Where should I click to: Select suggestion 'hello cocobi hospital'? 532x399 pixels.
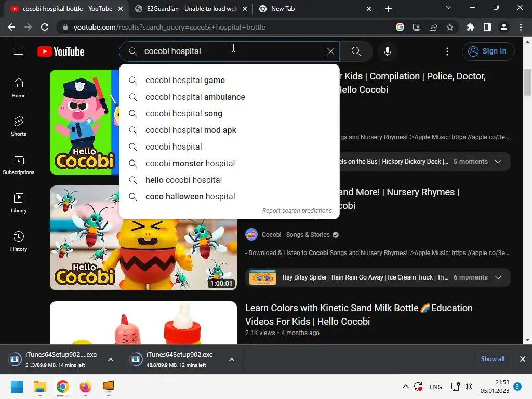coord(229,180)
